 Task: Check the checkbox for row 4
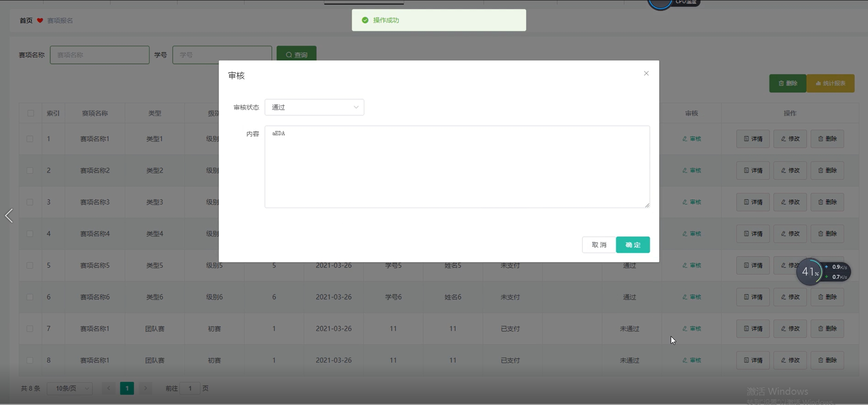30,234
